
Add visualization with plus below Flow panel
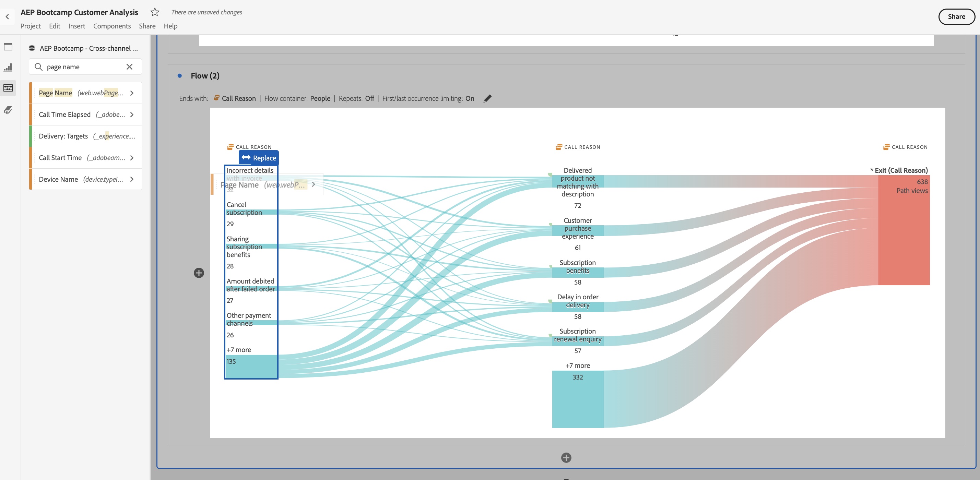566,458
